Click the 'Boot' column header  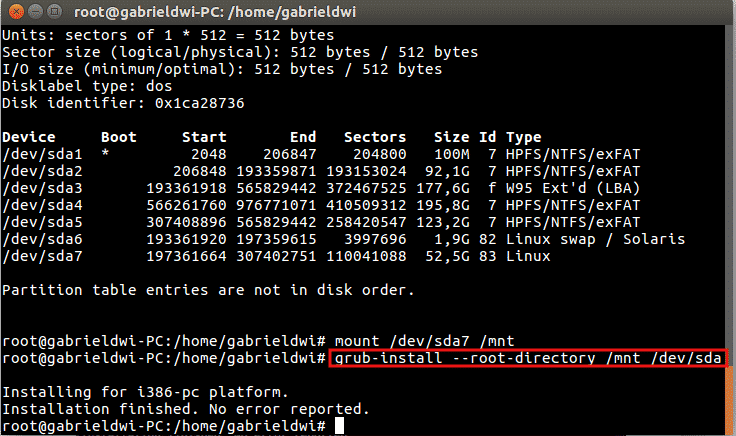click(119, 137)
